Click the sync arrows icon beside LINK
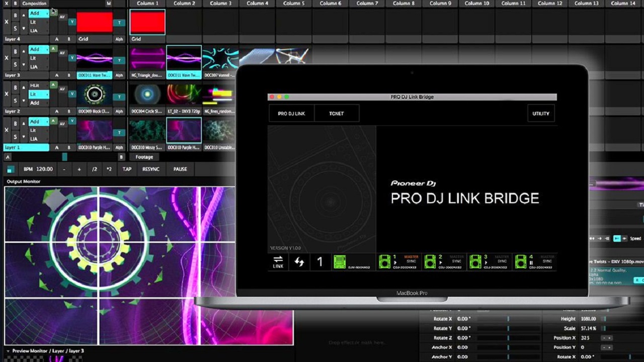Image resolution: width=644 pixels, height=362 pixels. click(299, 262)
